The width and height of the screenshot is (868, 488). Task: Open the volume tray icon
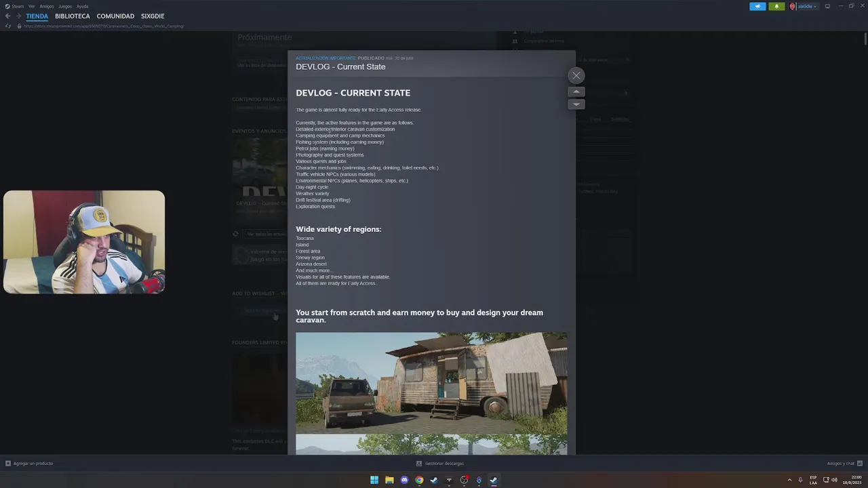pos(834,480)
